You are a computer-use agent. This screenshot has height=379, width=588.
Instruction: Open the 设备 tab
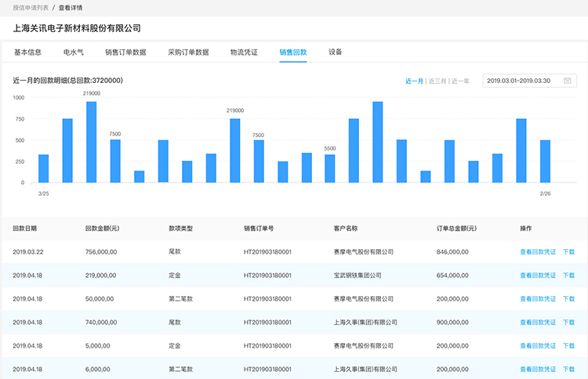336,52
